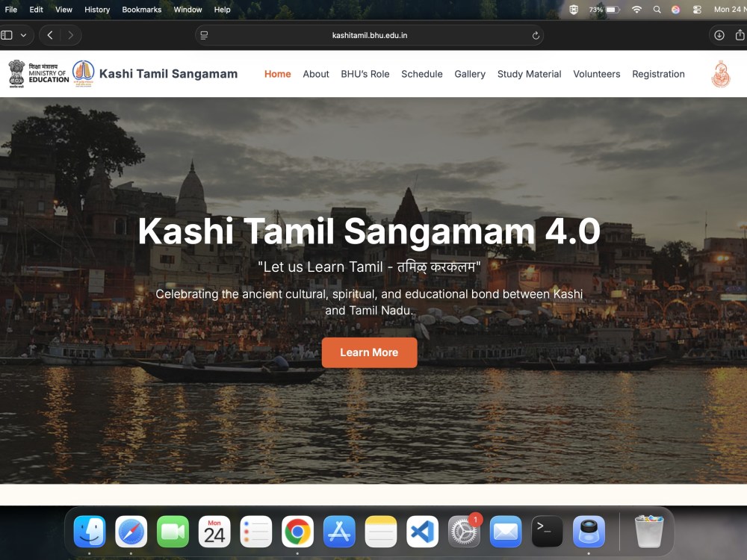Open the Registration nav link
Screen dimensions: 747x560
pyautogui.click(x=658, y=74)
